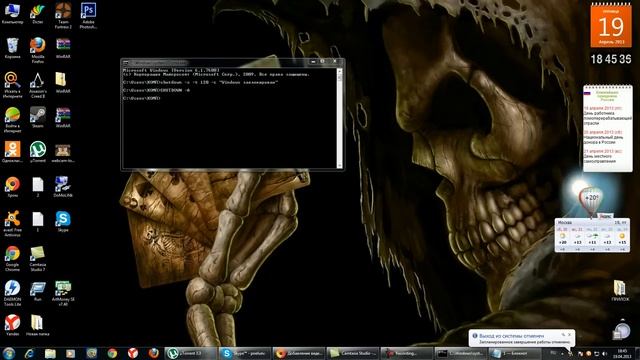Launch Steam desktop shortcut
Viewport: 640px width, 360px height.
tap(38, 117)
